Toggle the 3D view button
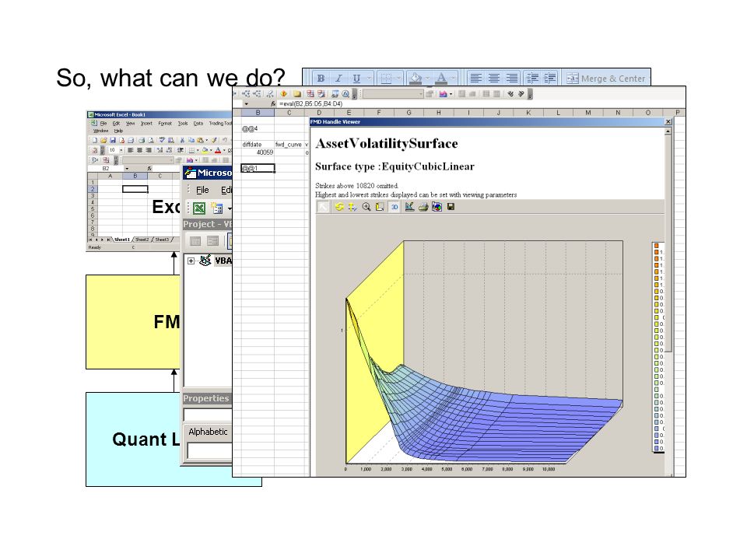 (x=394, y=207)
